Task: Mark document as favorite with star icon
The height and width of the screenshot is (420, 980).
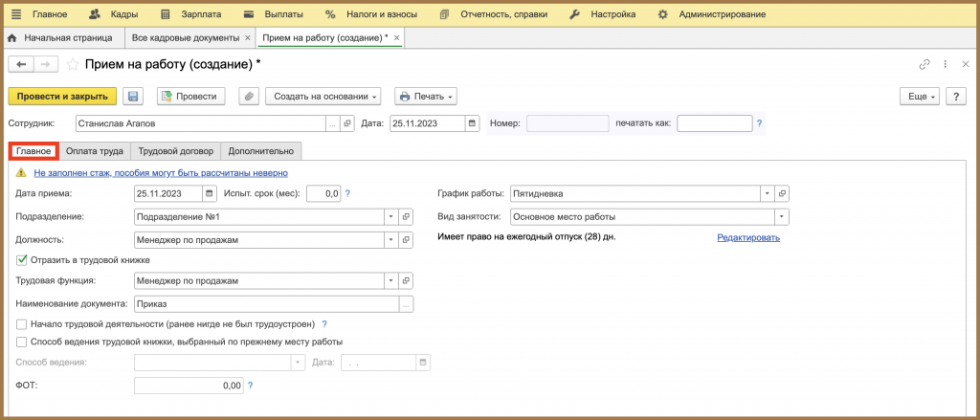Action: [73, 64]
